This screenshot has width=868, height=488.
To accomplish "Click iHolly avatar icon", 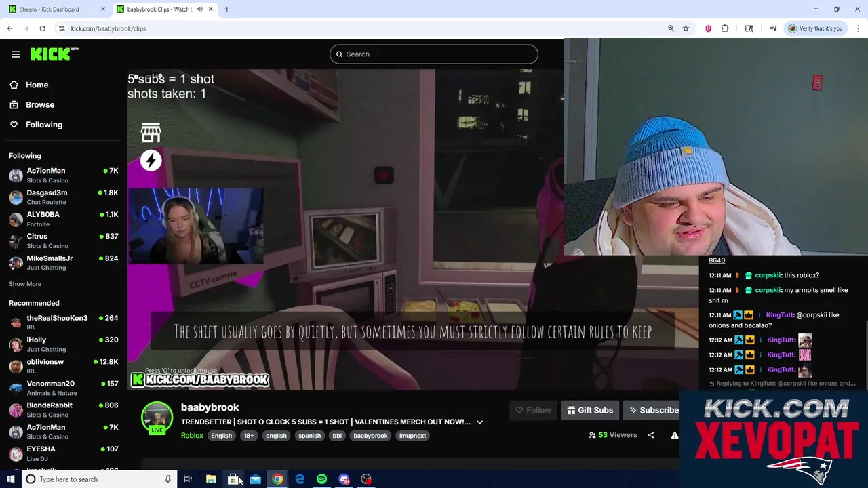I will pos(16,344).
